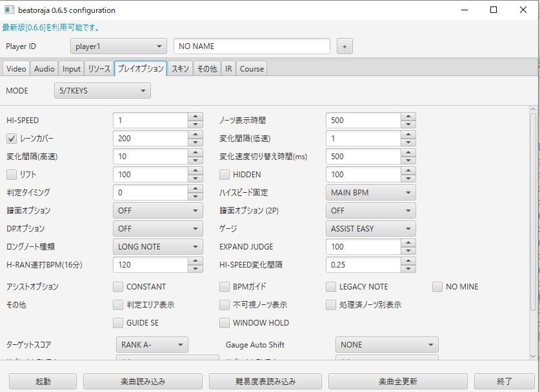Increase 判定タイミング value with up arrow
Image resolution: width=540 pixels, height=392 pixels.
click(195, 189)
